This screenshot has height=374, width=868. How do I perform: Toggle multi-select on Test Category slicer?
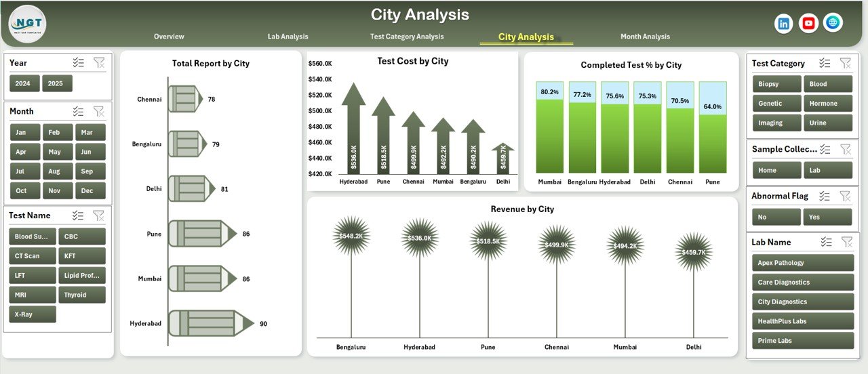pyautogui.click(x=825, y=63)
